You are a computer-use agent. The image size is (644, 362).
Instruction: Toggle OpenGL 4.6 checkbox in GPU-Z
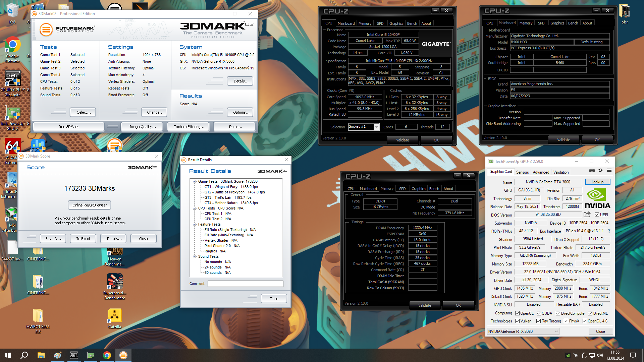585,321
